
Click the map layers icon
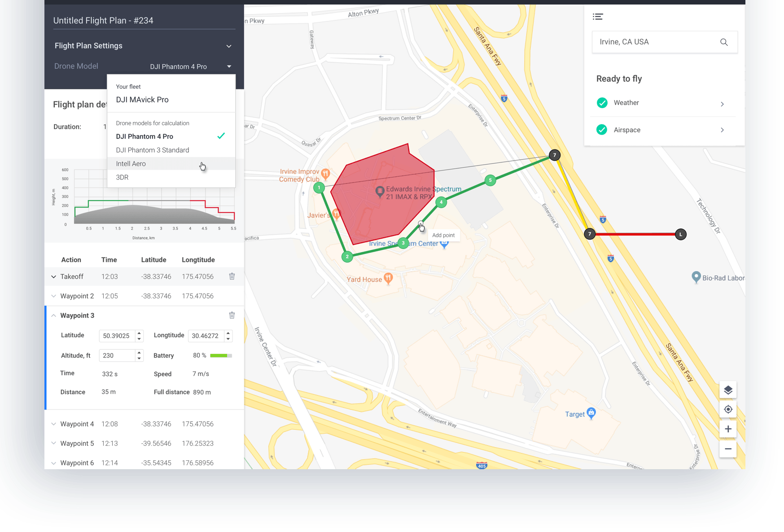[728, 390]
